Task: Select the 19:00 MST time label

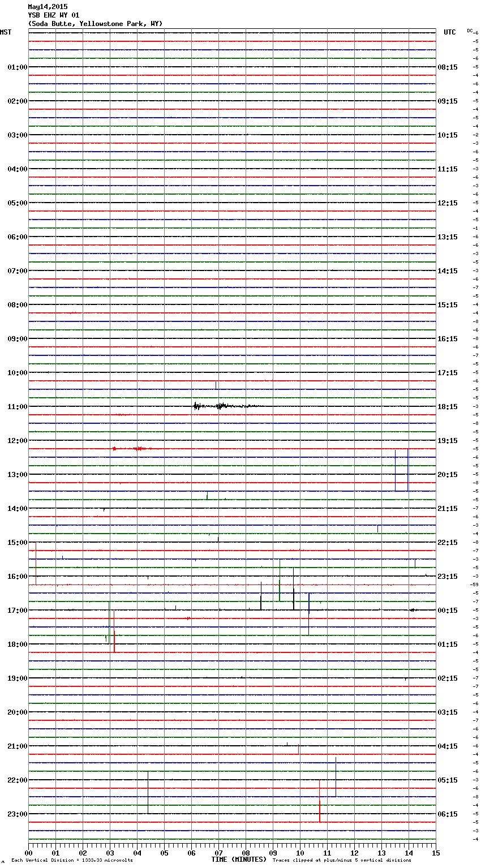Action: coord(18,678)
